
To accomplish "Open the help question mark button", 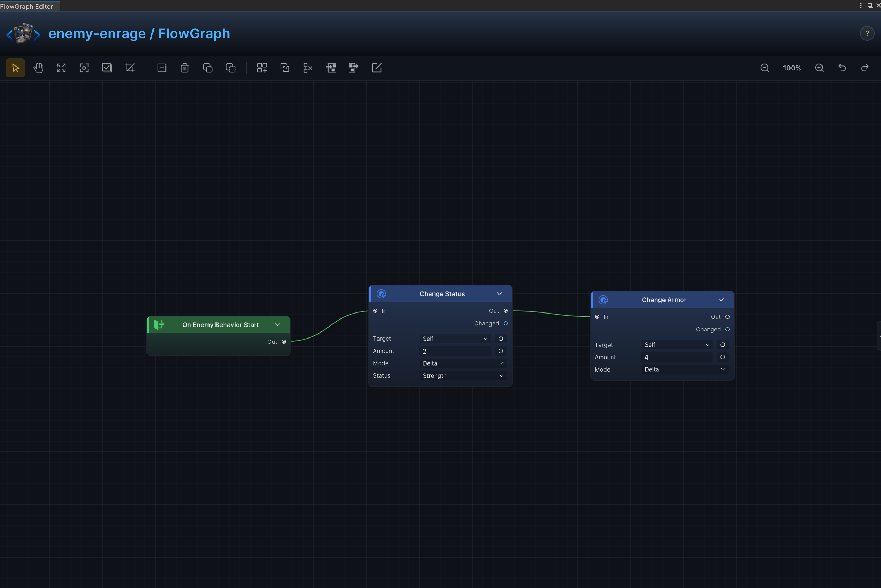I will [867, 33].
